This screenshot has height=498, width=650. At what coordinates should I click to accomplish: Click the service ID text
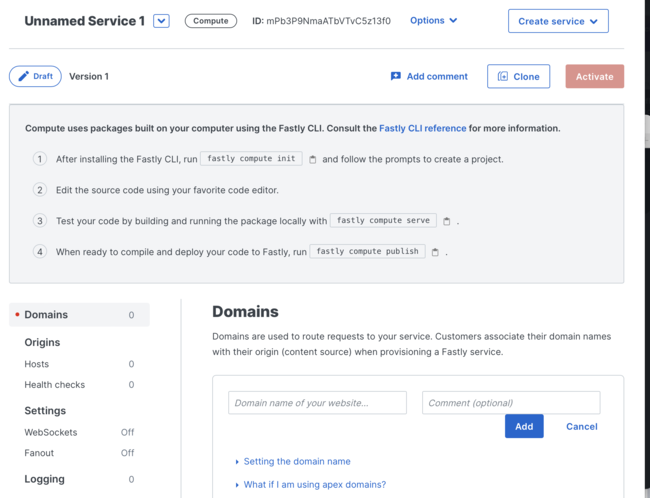[x=321, y=21]
